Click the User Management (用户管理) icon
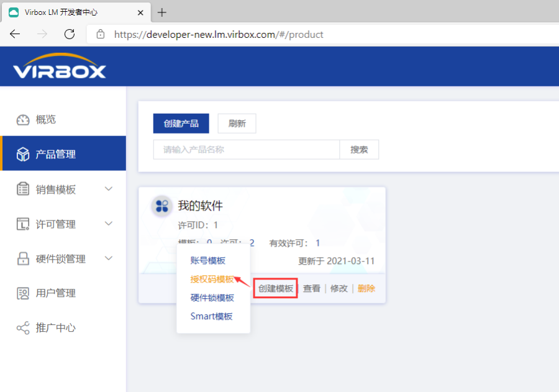This screenshot has height=392, width=559. [x=23, y=293]
